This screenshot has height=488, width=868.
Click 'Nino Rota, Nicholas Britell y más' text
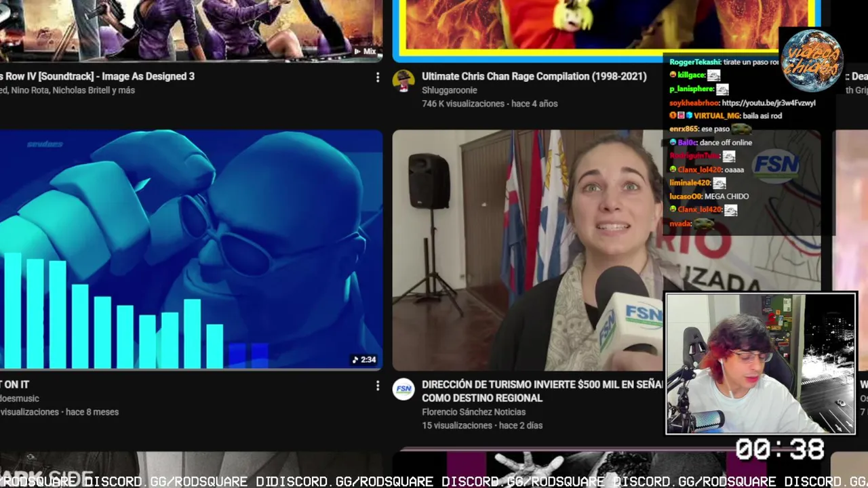coord(73,90)
